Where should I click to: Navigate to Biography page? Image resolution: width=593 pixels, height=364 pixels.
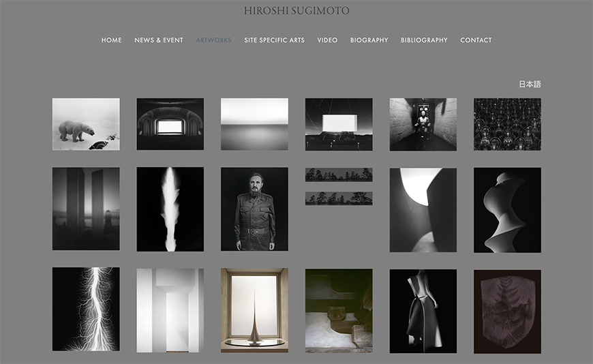(369, 40)
